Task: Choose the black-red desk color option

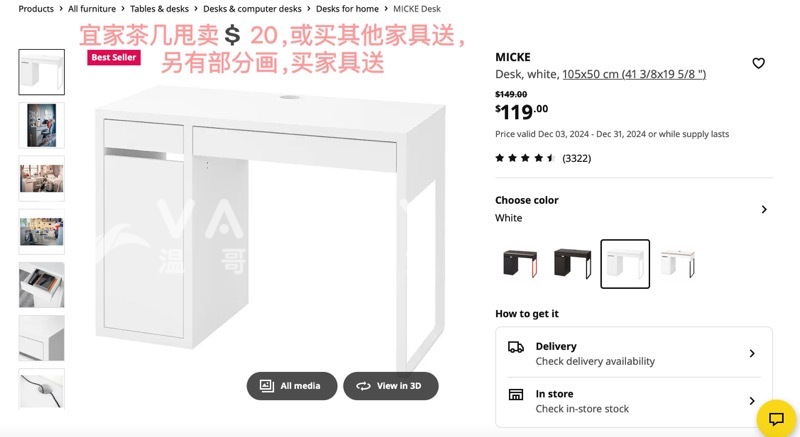Action: tap(520, 264)
